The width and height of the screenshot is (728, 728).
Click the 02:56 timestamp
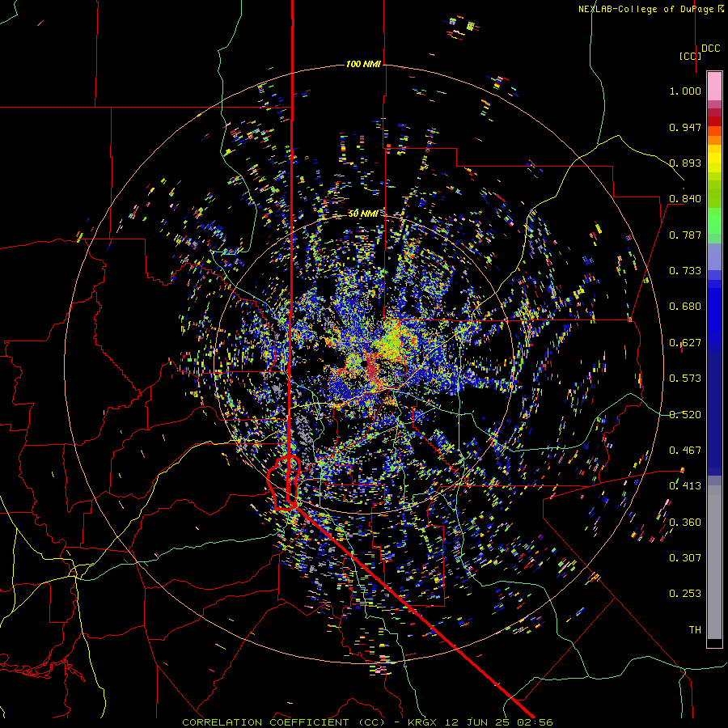pyautogui.click(x=534, y=722)
